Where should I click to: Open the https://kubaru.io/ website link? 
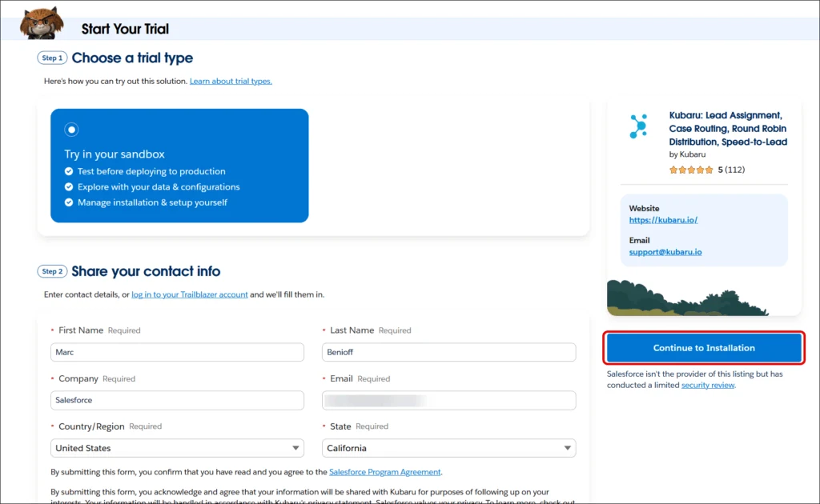tap(663, 220)
